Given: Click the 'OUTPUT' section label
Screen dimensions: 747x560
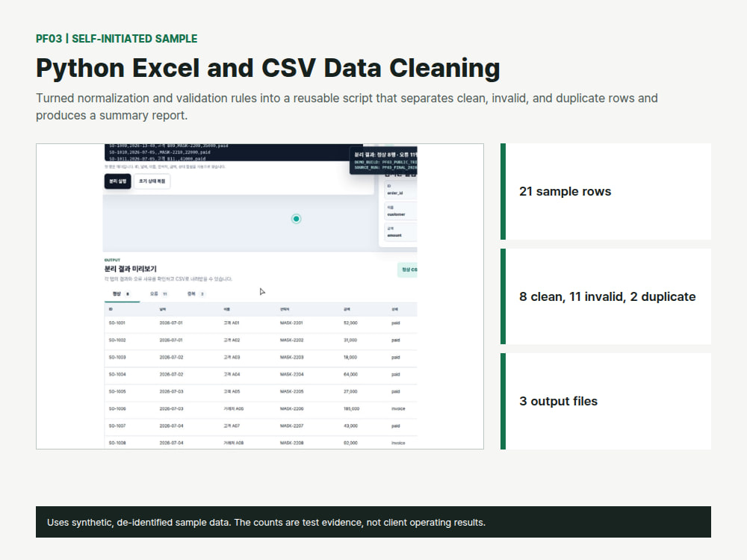Looking at the screenshot, I should pos(113,260).
